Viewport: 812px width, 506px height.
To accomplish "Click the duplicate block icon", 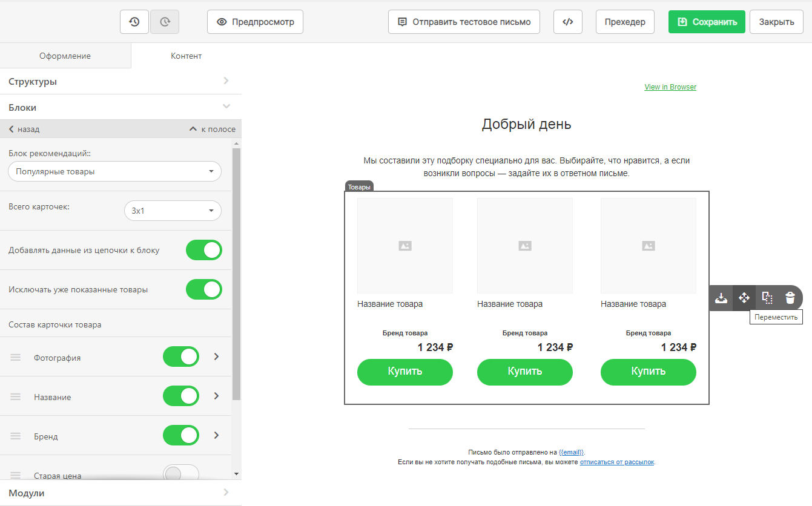I will click(x=767, y=298).
